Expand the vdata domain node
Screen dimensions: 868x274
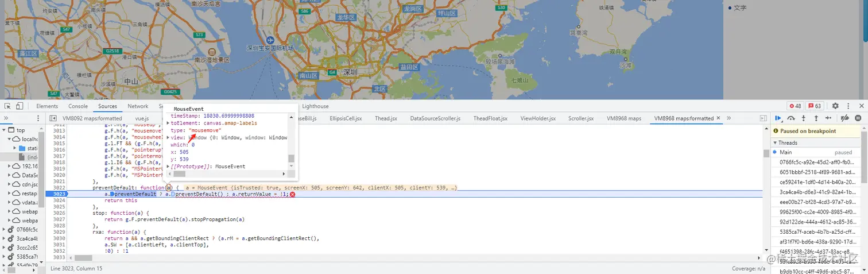coord(9,202)
